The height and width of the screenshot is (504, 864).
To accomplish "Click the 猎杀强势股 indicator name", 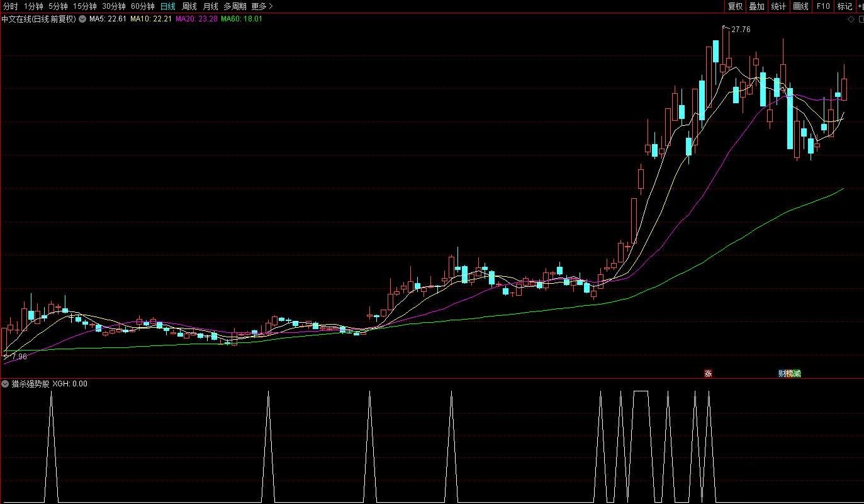I will [x=30, y=384].
